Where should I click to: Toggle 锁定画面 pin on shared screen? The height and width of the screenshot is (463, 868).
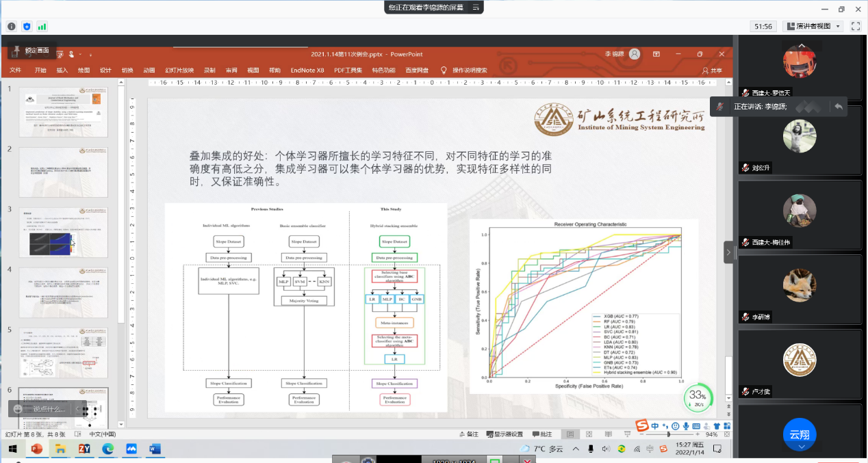tap(30, 51)
